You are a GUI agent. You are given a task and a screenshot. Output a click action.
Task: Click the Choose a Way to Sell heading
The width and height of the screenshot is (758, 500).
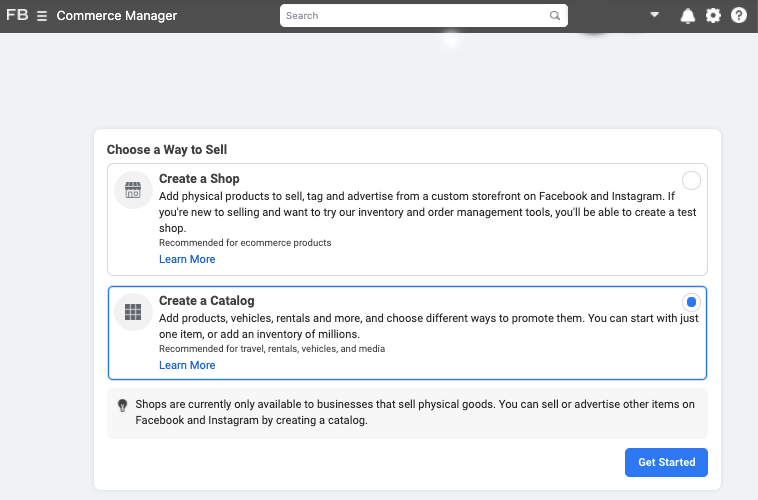167,150
